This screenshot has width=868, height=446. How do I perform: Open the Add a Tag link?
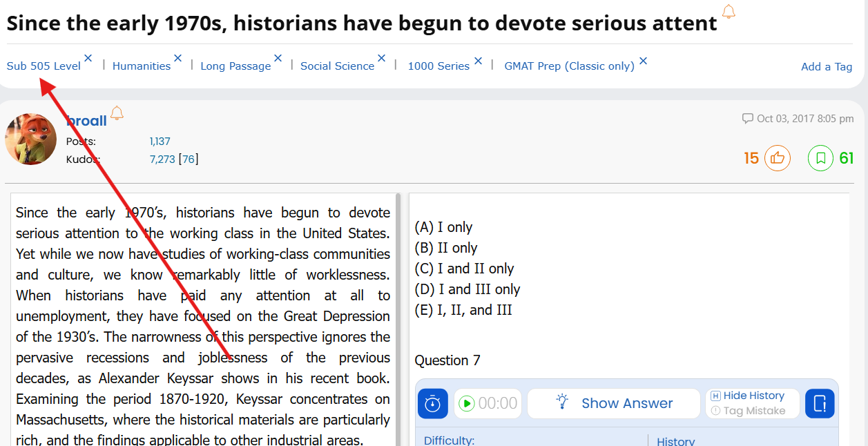point(826,67)
